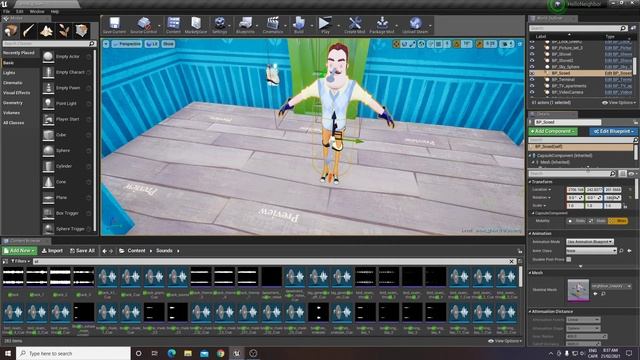Set Mobility to Movable
Screen dimensions: 640x360
click(x=618, y=221)
